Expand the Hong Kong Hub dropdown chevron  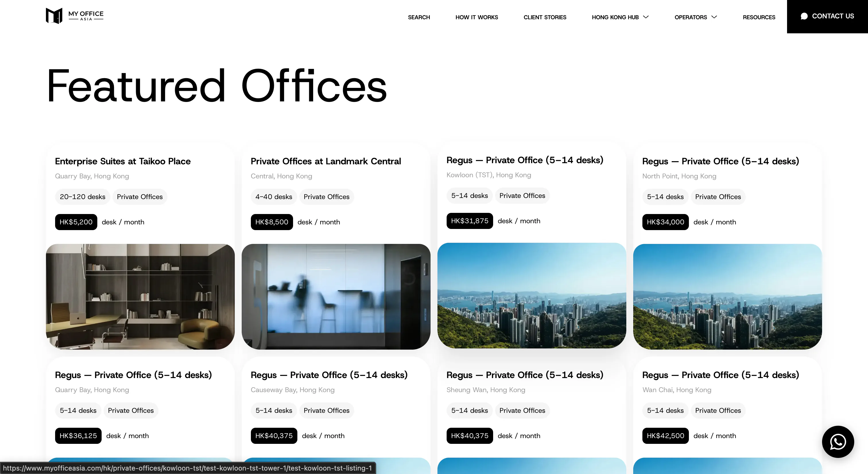coord(646,17)
